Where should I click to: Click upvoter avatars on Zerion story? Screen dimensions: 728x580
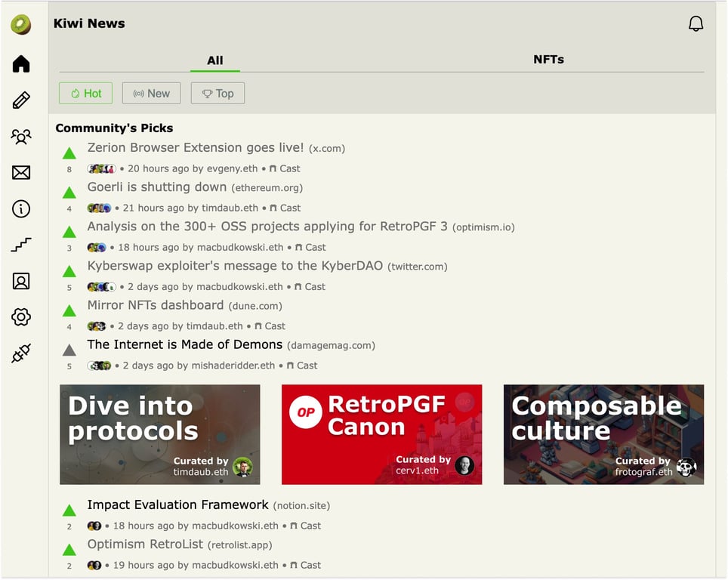[101, 168]
